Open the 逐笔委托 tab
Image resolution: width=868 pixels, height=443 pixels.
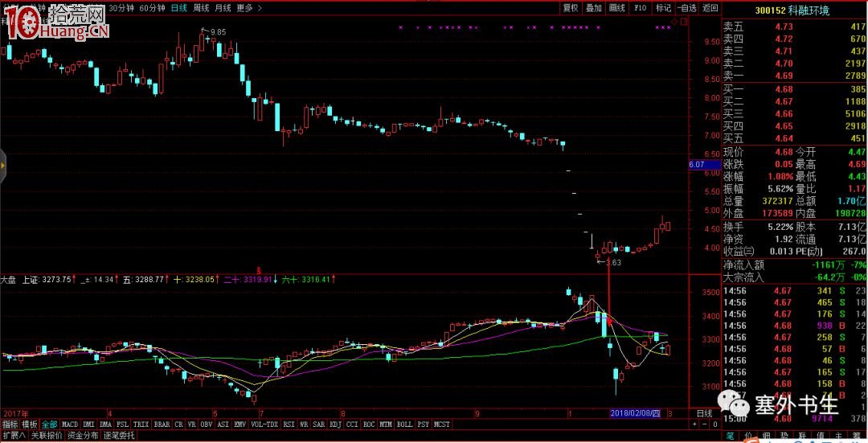click(x=119, y=435)
